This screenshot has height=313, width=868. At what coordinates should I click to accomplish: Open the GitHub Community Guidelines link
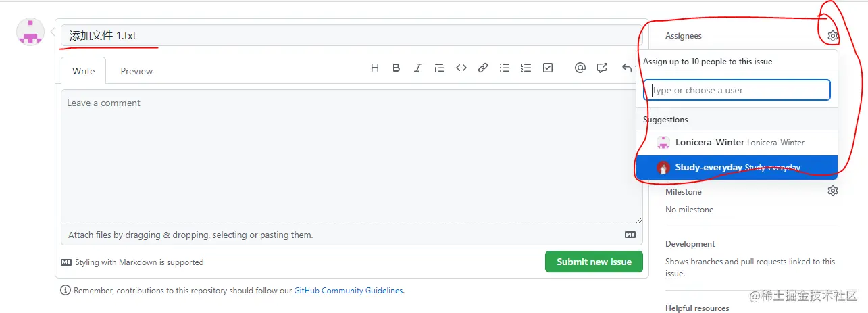coord(349,291)
